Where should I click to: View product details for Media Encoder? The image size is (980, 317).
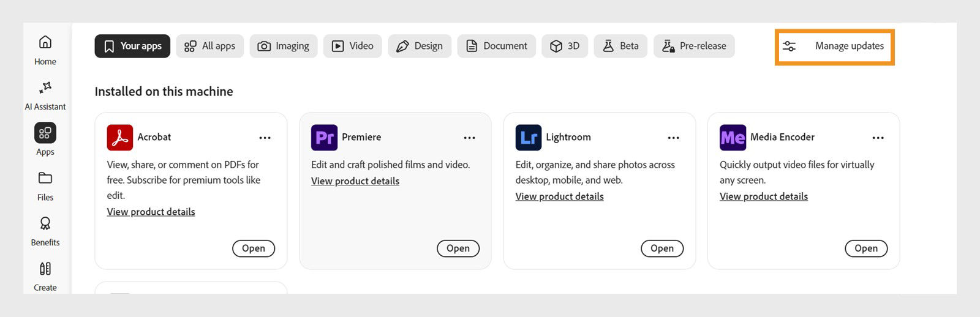click(764, 196)
